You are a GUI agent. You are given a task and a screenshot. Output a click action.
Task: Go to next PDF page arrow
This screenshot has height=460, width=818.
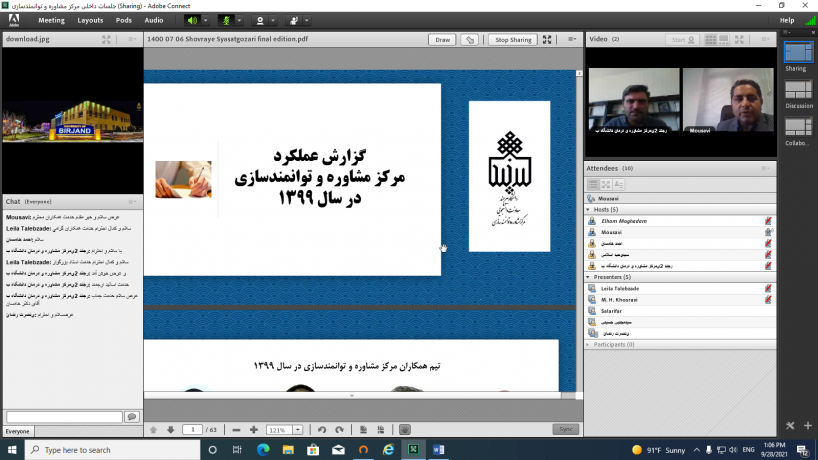171,430
